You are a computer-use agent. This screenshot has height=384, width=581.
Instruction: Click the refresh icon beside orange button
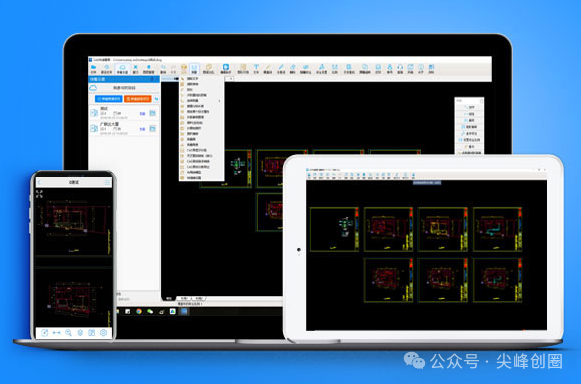tap(156, 99)
